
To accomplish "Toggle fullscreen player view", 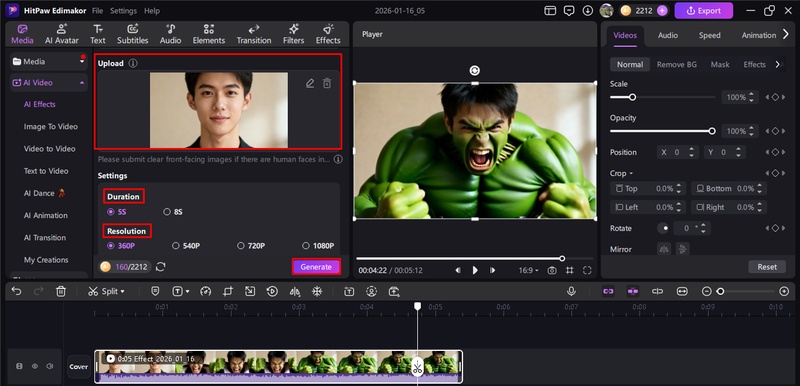I will pos(587,270).
